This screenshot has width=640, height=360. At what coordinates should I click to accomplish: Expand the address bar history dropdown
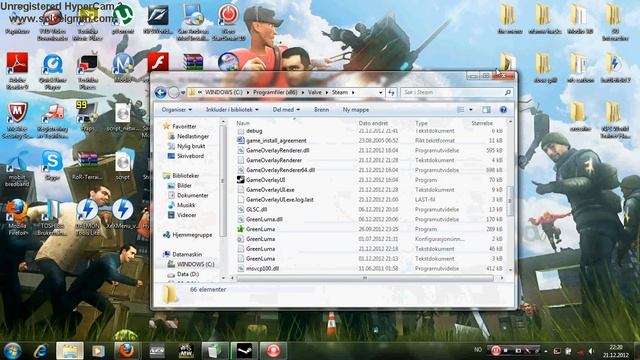380,93
